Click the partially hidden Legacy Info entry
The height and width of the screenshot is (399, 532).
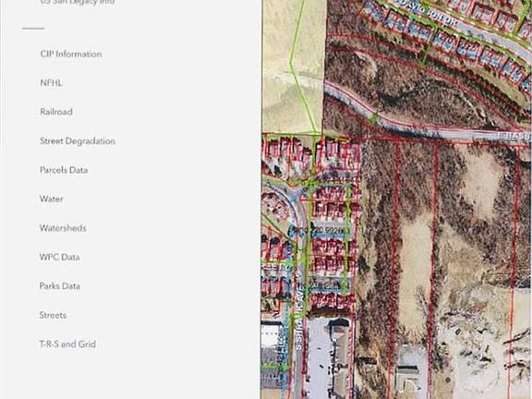78,2
